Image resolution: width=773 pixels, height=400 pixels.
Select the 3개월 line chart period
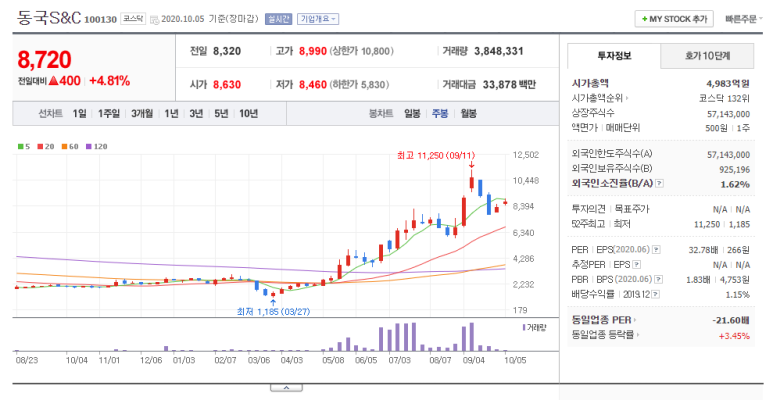[142, 114]
